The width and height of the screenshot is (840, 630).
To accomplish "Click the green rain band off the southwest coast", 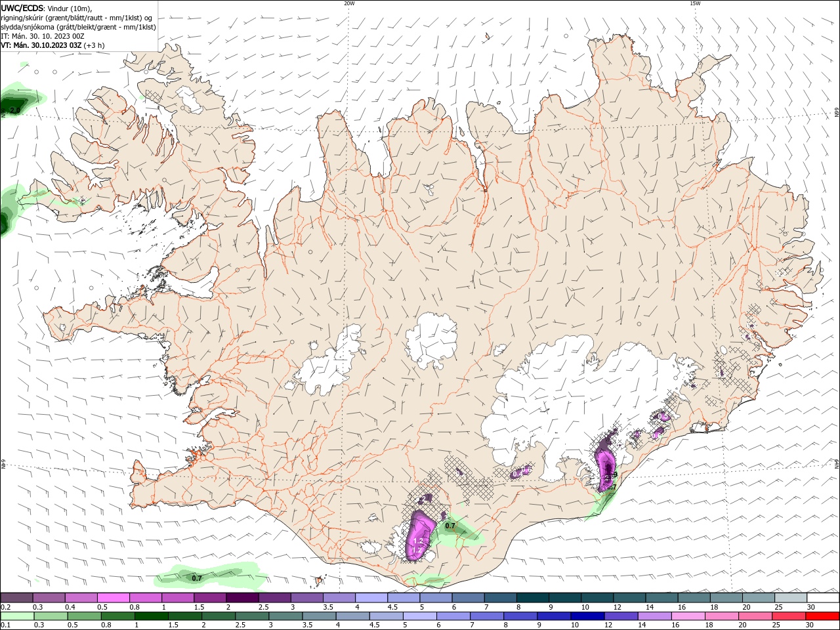I will [210, 575].
